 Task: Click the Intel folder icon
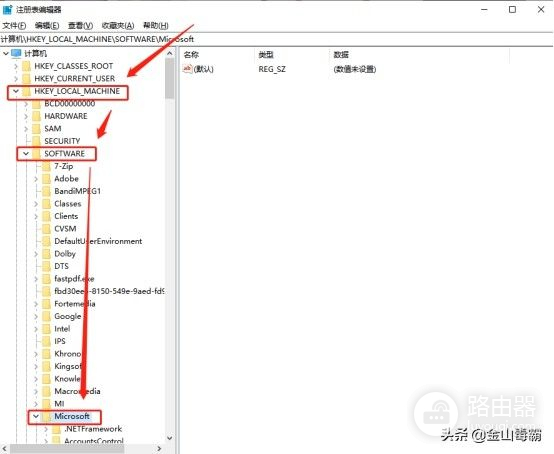[x=46, y=329]
